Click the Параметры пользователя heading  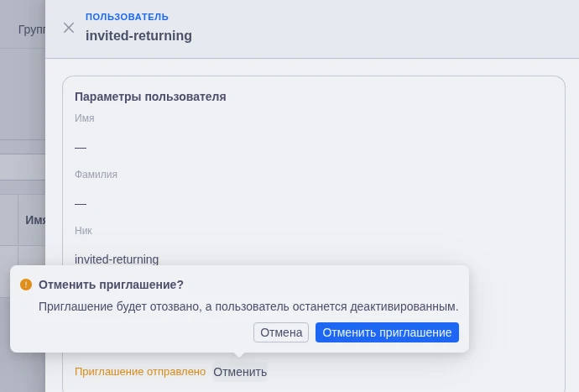[x=150, y=97]
